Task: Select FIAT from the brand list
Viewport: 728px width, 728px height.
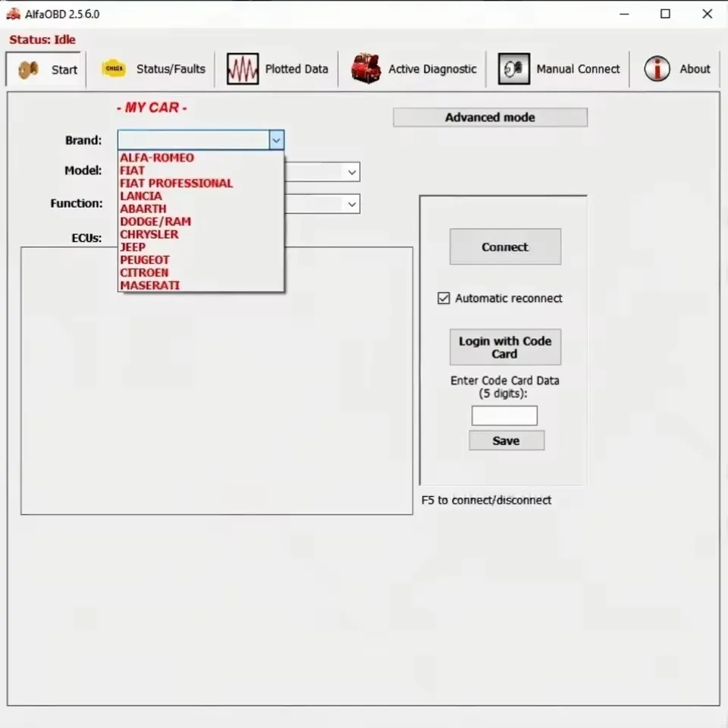Action: pyautogui.click(x=132, y=170)
